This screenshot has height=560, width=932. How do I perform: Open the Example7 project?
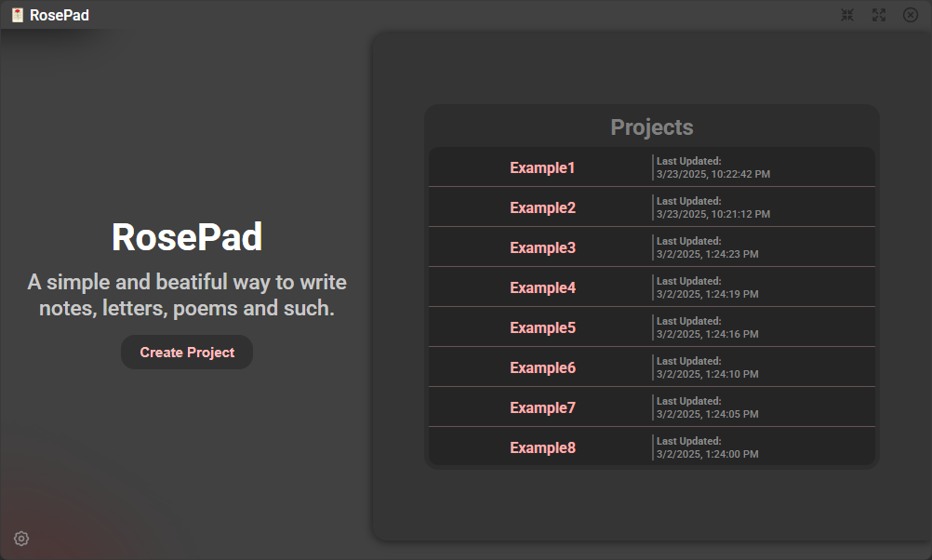point(651,407)
